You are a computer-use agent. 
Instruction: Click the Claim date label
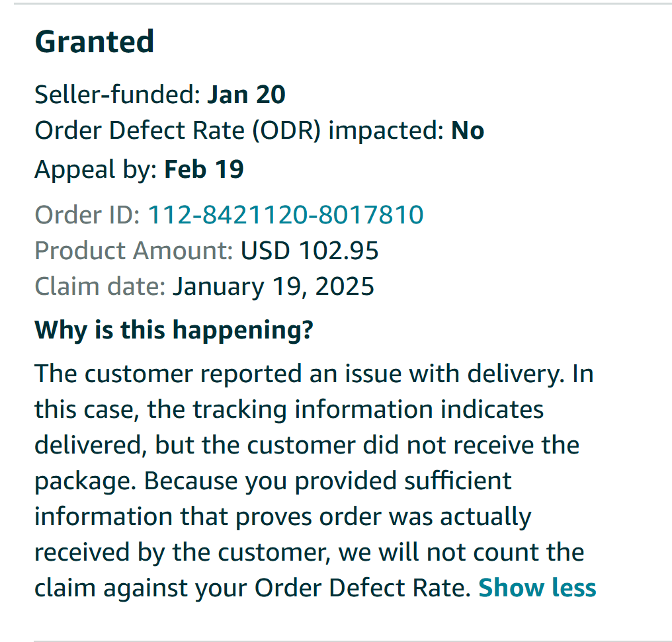pos(100,286)
